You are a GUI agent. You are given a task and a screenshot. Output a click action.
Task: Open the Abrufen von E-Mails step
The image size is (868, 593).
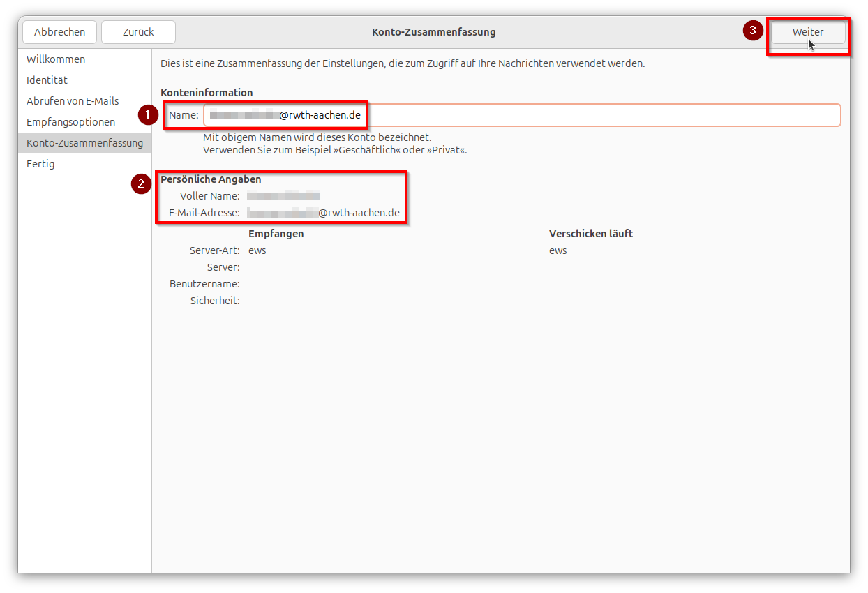tap(72, 100)
